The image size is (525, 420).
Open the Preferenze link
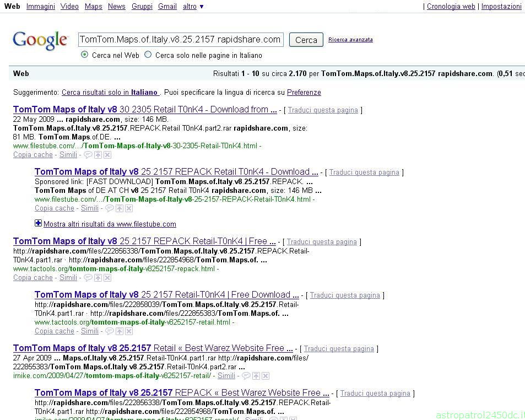pyautogui.click(x=304, y=93)
